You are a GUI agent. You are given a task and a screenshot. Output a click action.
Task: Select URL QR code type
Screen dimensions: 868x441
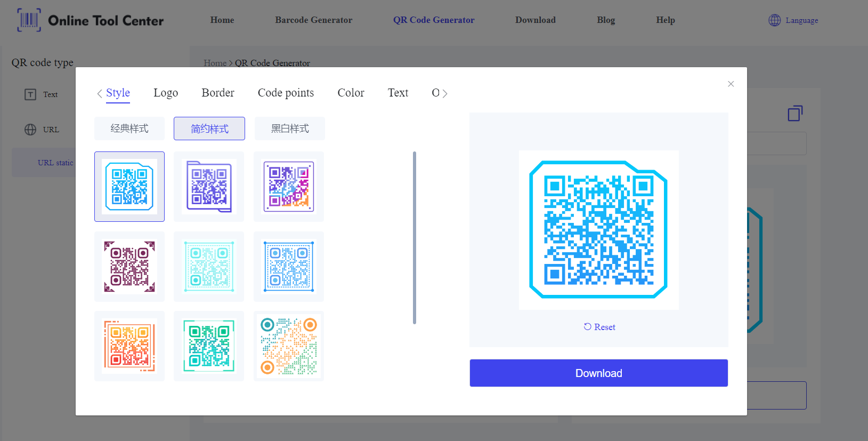(42, 130)
